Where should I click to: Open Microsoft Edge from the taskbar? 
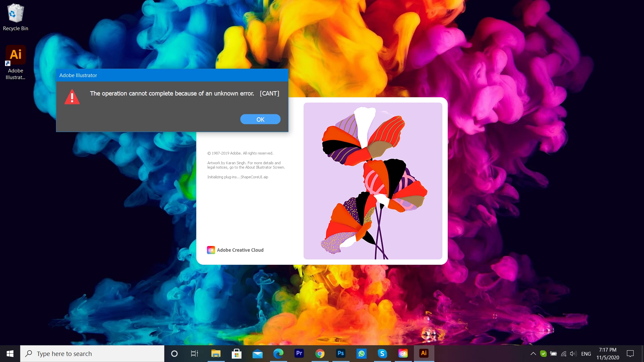(278, 354)
